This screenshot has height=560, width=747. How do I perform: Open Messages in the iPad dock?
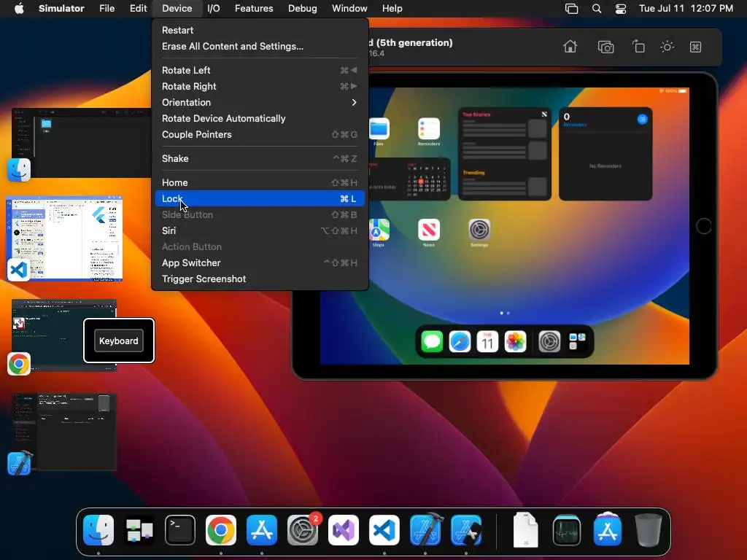pyautogui.click(x=432, y=341)
